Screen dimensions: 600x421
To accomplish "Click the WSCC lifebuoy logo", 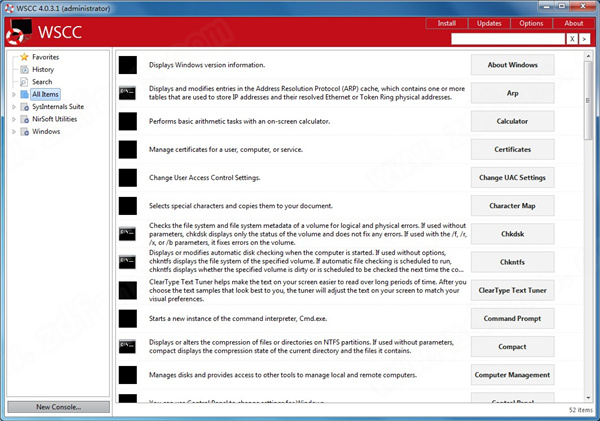I will 16,38.
